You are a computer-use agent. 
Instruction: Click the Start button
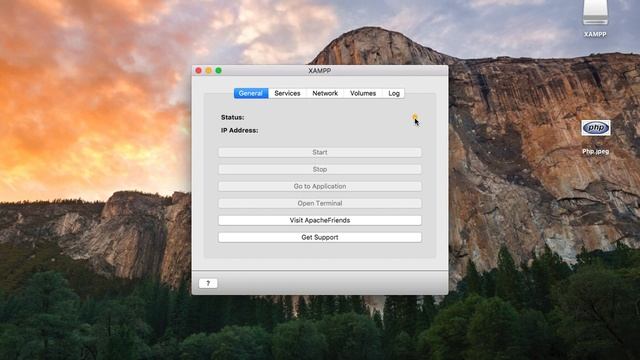pos(320,152)
